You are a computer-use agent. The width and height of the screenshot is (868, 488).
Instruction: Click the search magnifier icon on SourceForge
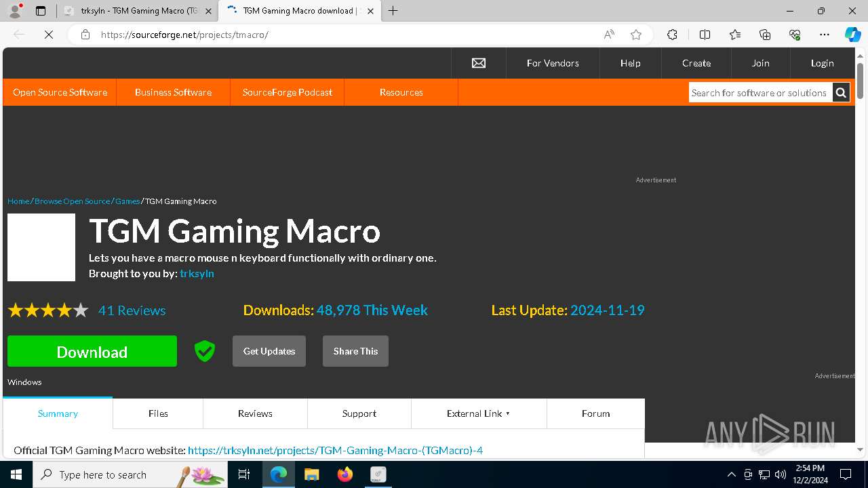pyautogui.click(x=841, y=93)
